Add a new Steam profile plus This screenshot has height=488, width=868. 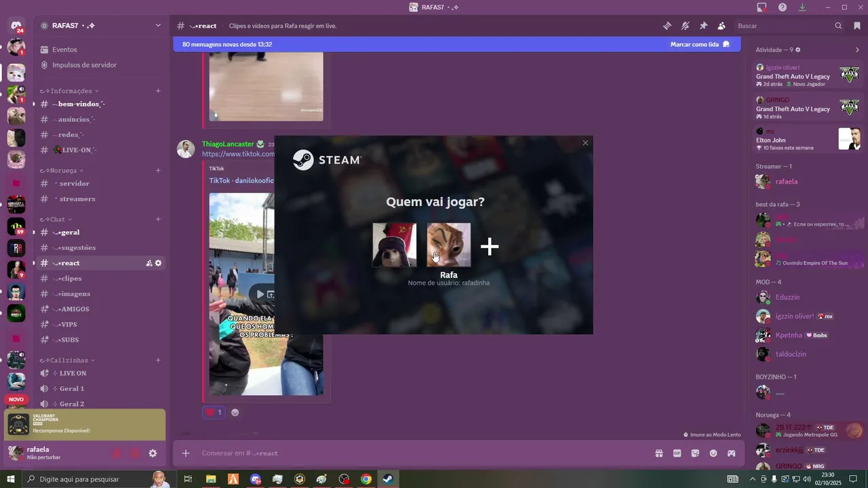tap(490, 247)
